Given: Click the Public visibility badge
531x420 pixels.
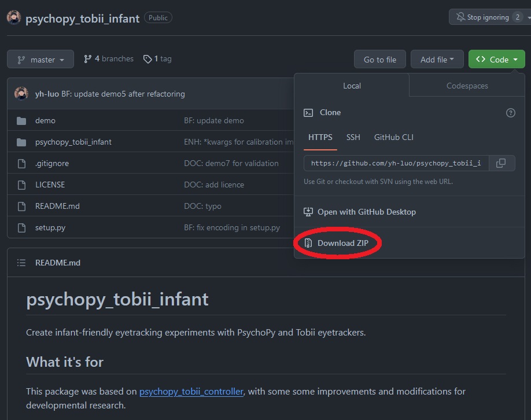Looking at the screenshot, I should (x=158, y=17).
